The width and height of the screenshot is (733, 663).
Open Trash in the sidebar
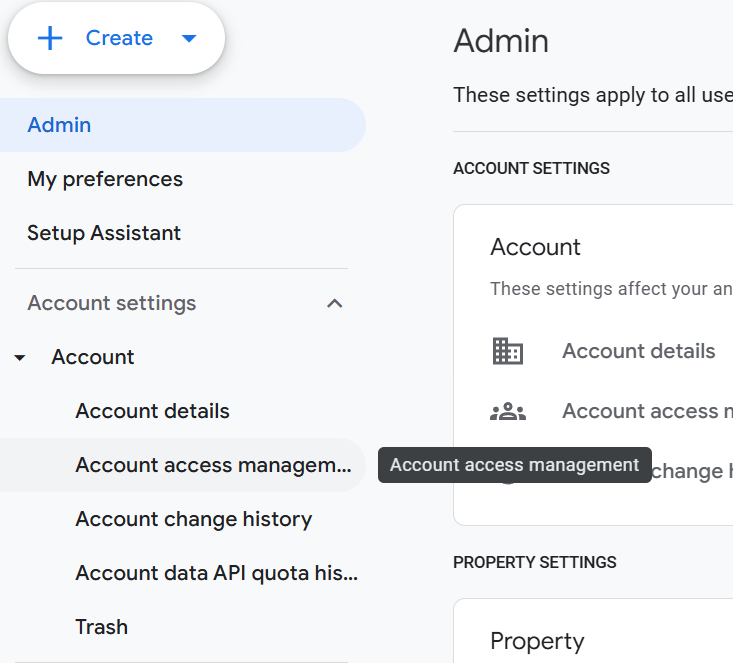pyautogui.click(x=101, y=627)
